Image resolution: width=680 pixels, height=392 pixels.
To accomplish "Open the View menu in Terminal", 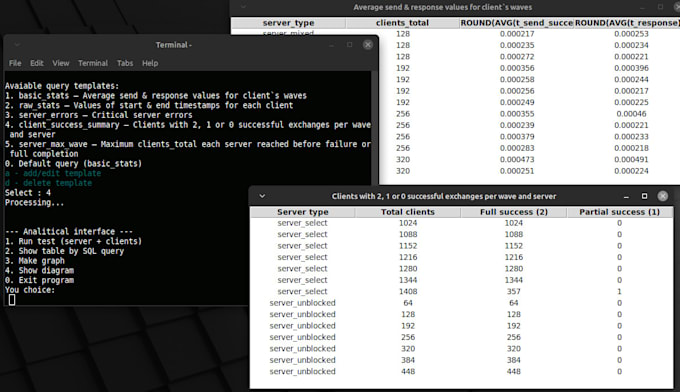I will tap(61, 63).
